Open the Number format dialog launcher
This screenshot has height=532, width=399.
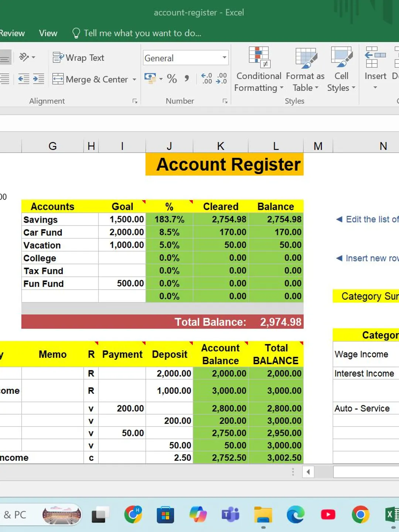pos(225,101)
